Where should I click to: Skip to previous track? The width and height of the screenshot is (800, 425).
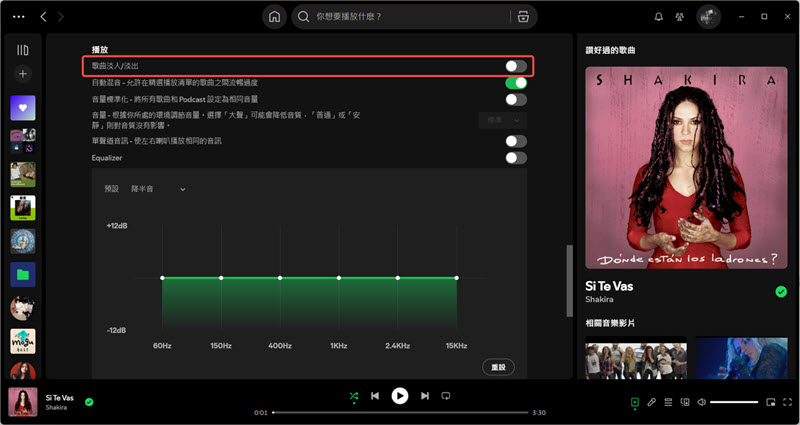(x=375, y=396)
